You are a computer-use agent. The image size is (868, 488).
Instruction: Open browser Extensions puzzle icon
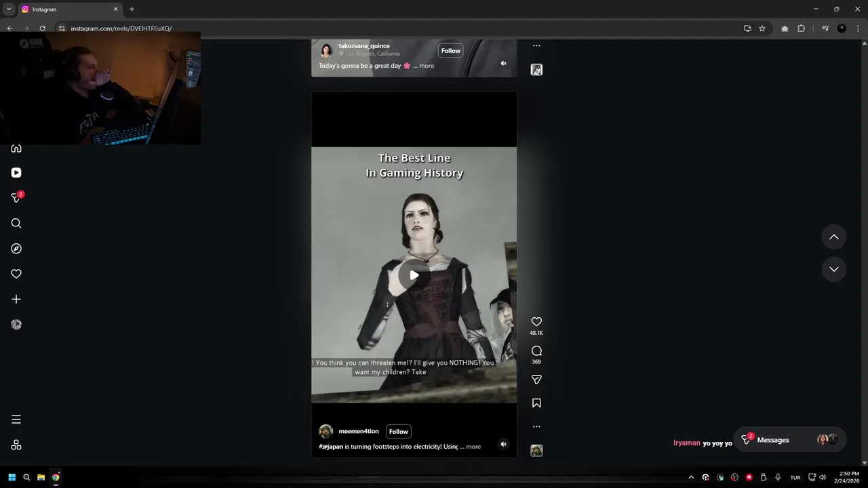801,28
